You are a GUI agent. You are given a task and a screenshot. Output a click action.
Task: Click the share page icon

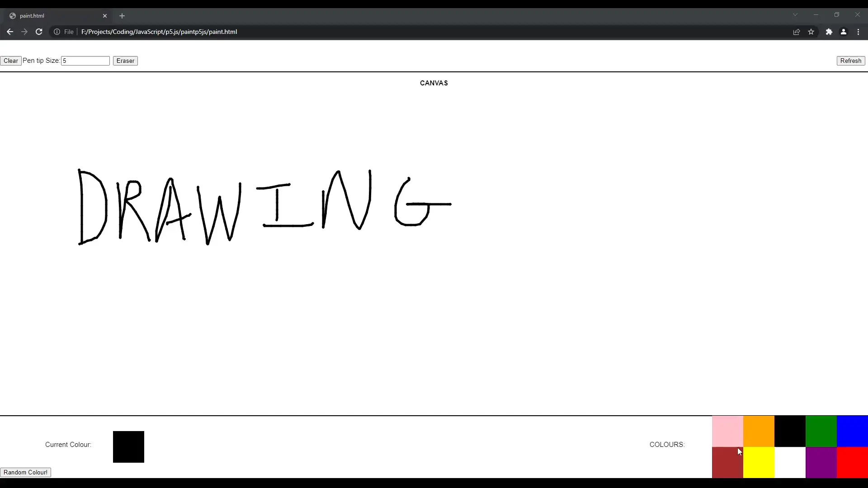tap(797, 32)
